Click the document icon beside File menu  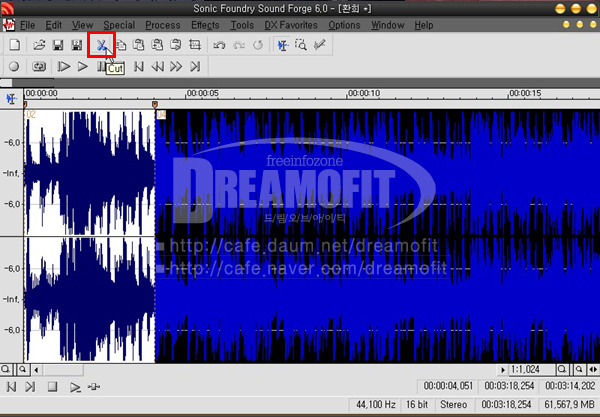(x=8, y=25)
